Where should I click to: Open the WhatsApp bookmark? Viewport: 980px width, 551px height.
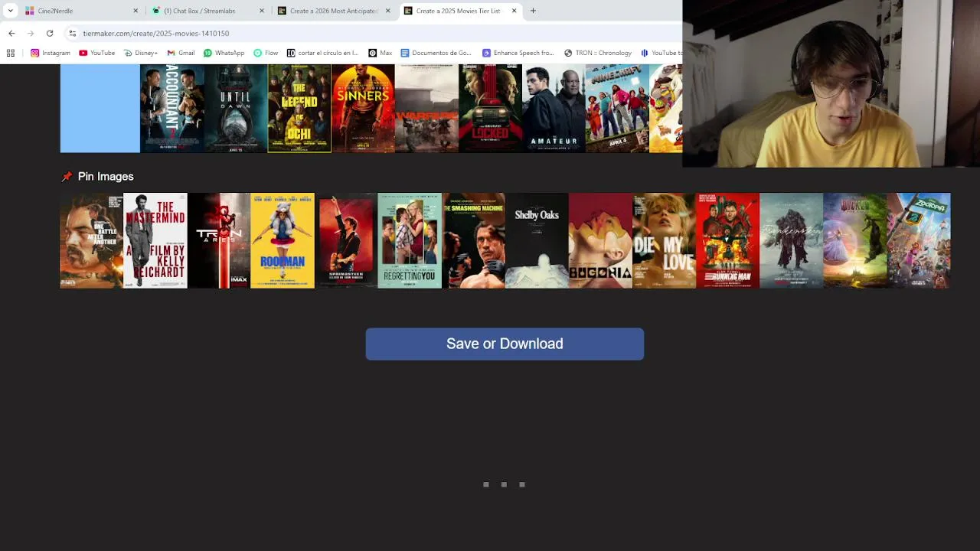(224, 53)
